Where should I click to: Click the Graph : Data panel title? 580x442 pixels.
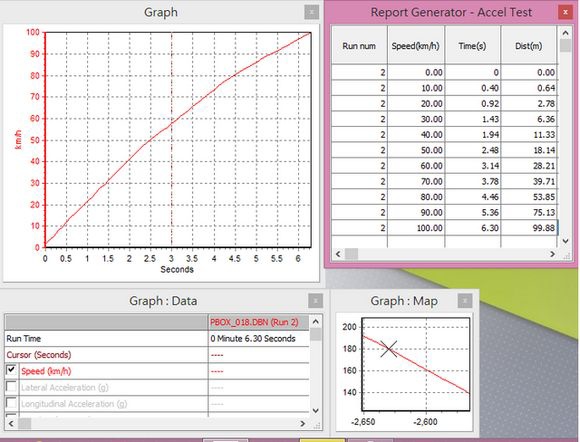tap(163, 301)
